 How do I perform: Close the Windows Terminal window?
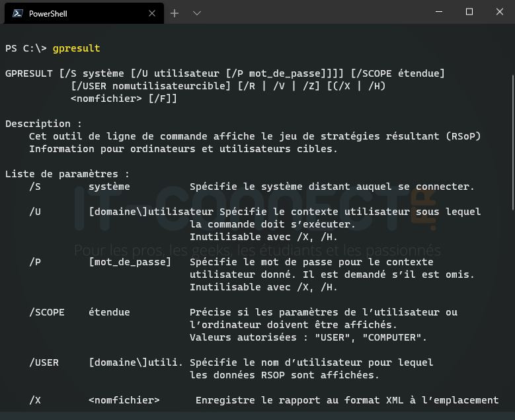coord(500,12)
